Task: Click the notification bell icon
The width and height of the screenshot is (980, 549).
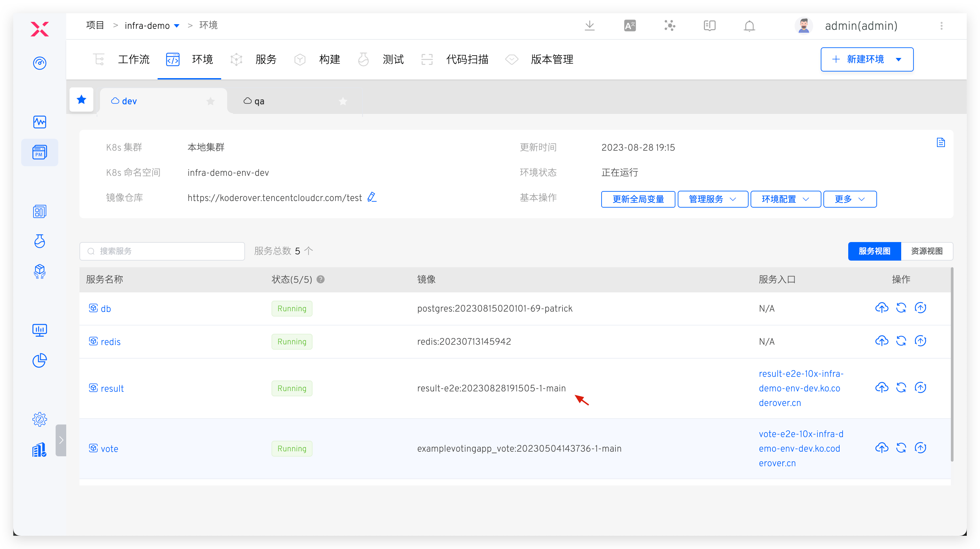Action: coord(749,26)
